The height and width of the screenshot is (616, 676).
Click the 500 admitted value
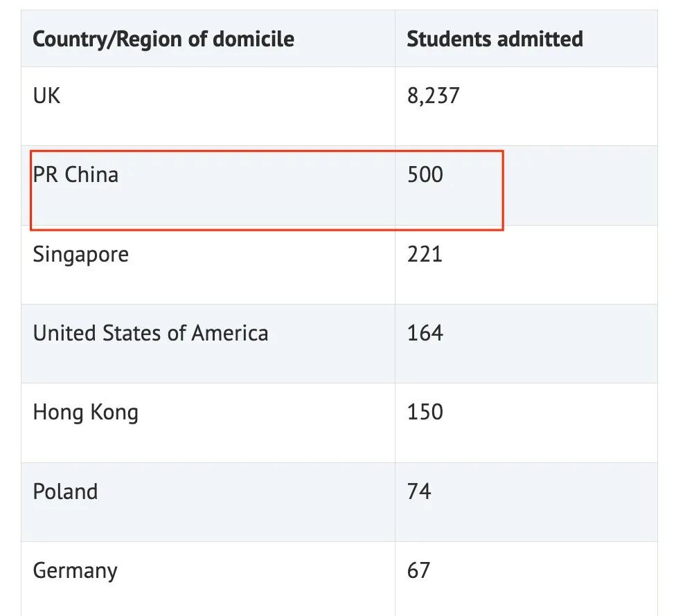point(425,174)
